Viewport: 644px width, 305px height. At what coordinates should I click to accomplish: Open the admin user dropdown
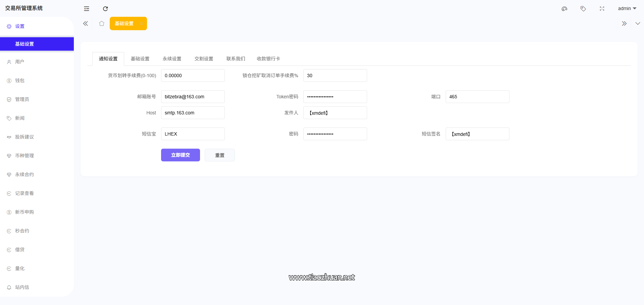(x=627, y=8)
